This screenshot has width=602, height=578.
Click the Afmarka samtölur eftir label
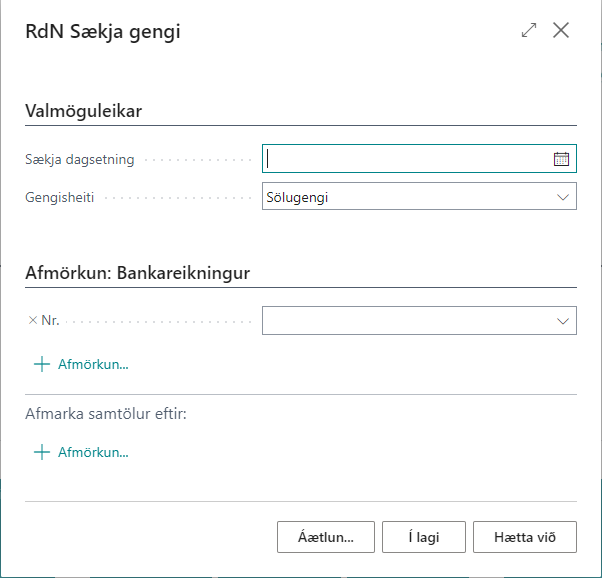point(106,414)
